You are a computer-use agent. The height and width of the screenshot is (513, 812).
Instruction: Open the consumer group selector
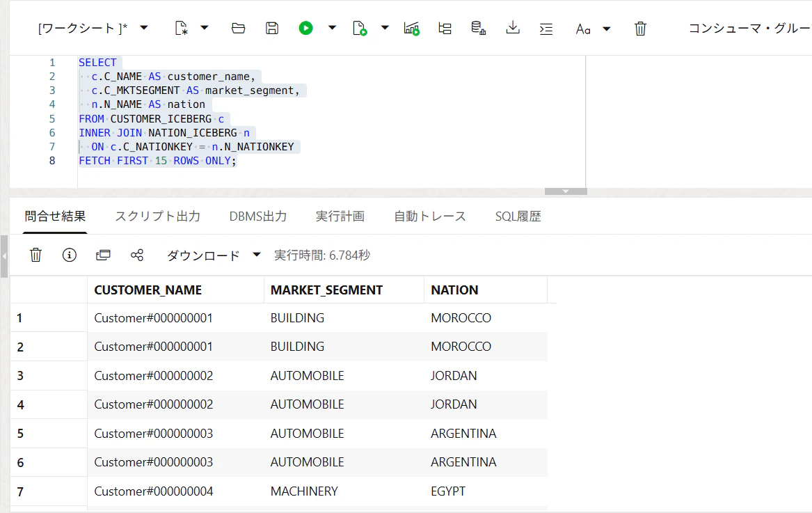pos(749,29)
